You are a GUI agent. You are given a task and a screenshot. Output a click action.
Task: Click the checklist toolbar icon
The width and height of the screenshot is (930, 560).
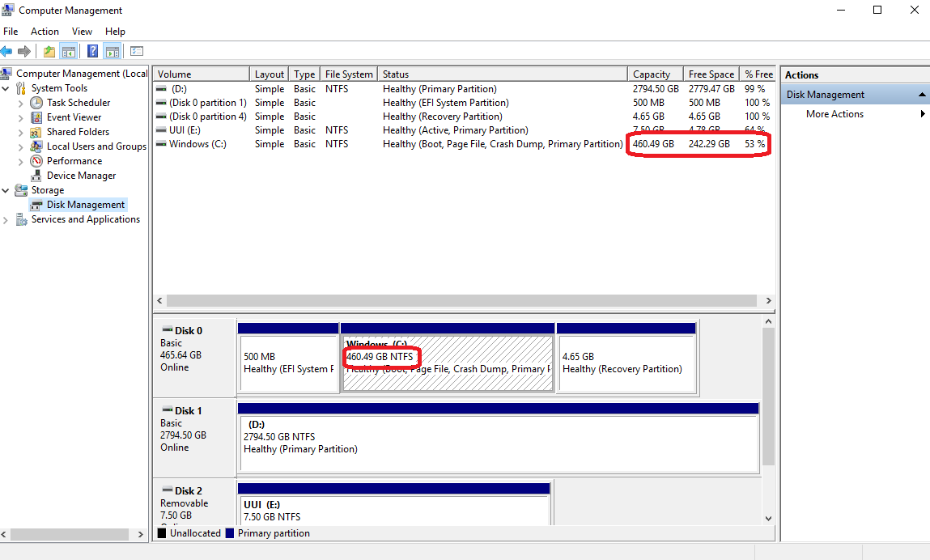136,51
